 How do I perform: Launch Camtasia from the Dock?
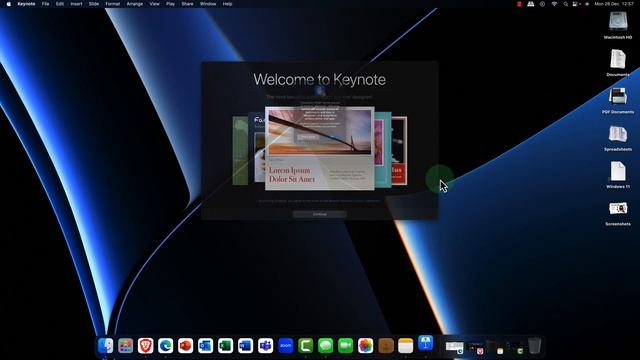click(306, 346)
